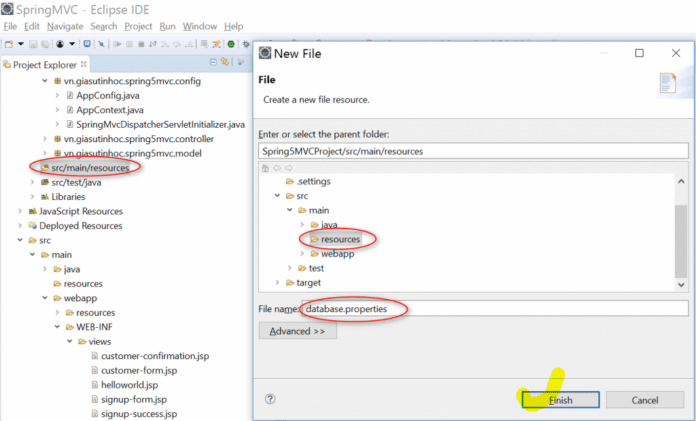Expand the target folder in dialog

[276, 283]
